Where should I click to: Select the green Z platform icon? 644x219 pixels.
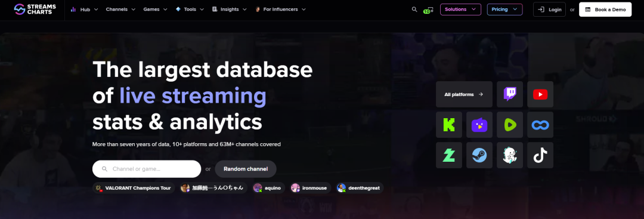tap(449, 155)
